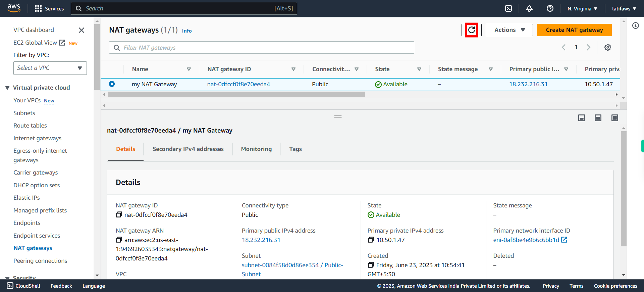
Task: Sort by State message column
Action: [x=491, y=69]
